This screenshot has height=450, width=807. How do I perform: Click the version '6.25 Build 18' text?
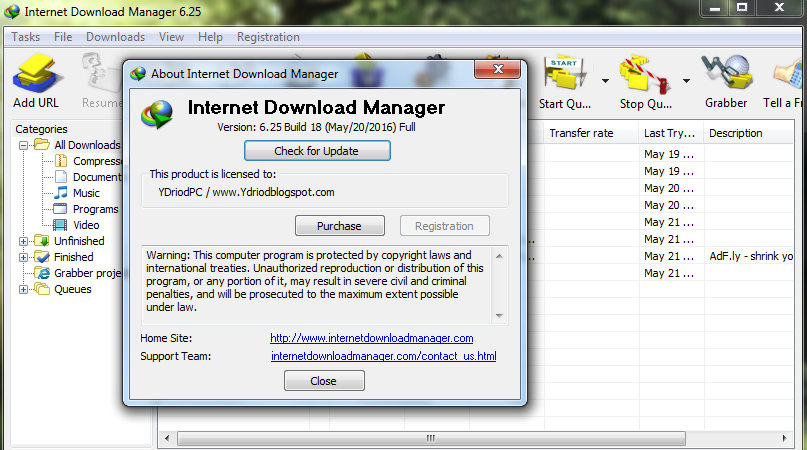click(x=290, y=127)
